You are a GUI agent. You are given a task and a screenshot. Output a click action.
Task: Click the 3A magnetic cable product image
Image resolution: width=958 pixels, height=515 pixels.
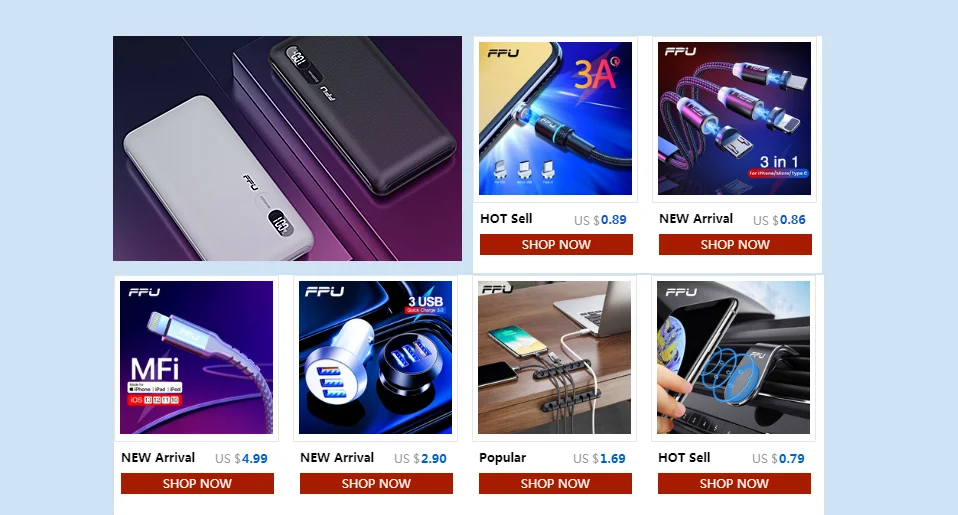pos(555,119)
